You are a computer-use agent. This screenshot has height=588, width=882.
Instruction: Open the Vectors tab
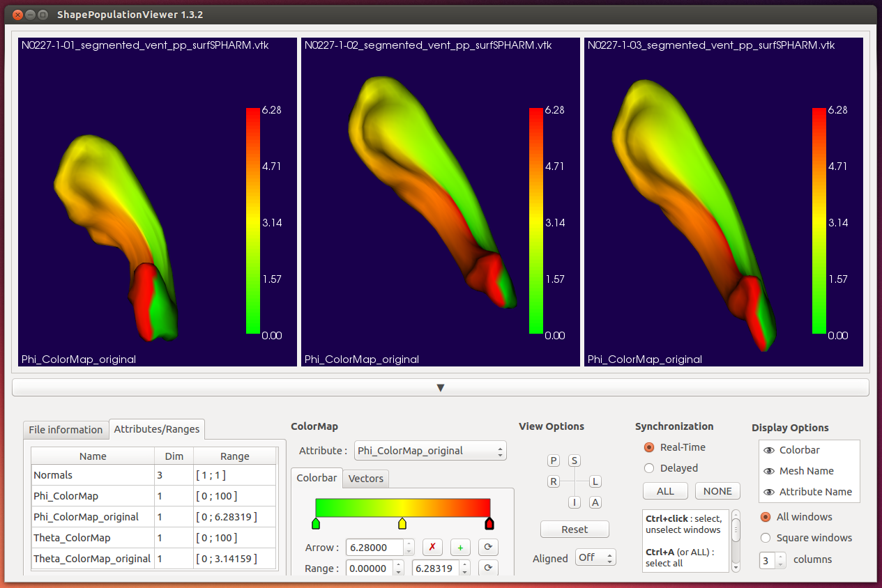tap(366, 478)
